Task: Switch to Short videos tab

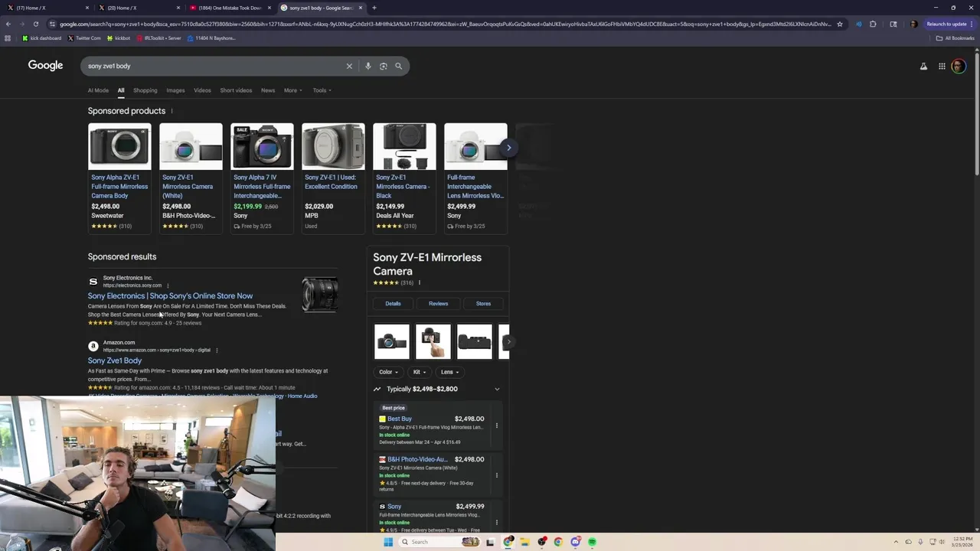Action: (236, 90)
